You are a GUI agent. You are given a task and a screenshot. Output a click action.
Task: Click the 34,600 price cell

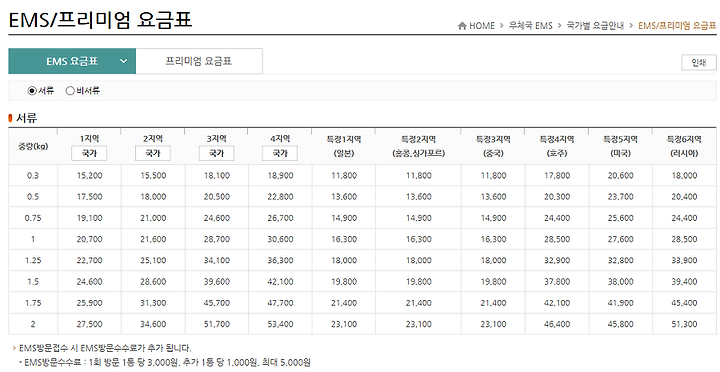153,324
